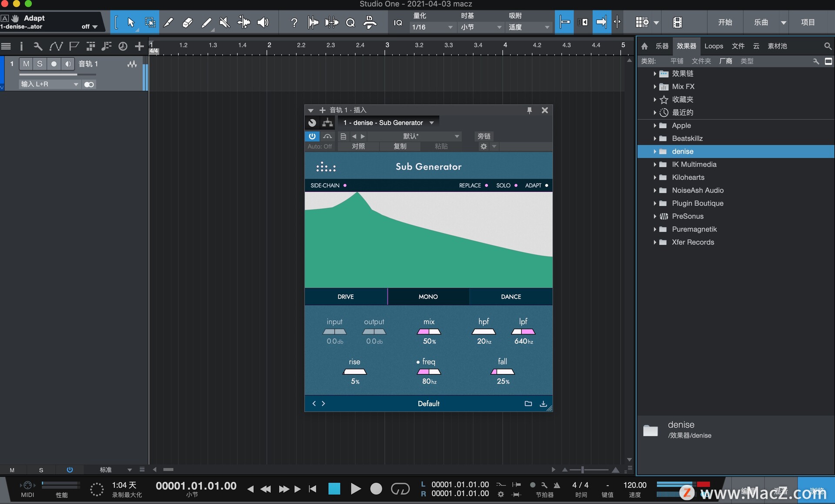Open the denise Sub Generator insert dropdown

(388, 123)
